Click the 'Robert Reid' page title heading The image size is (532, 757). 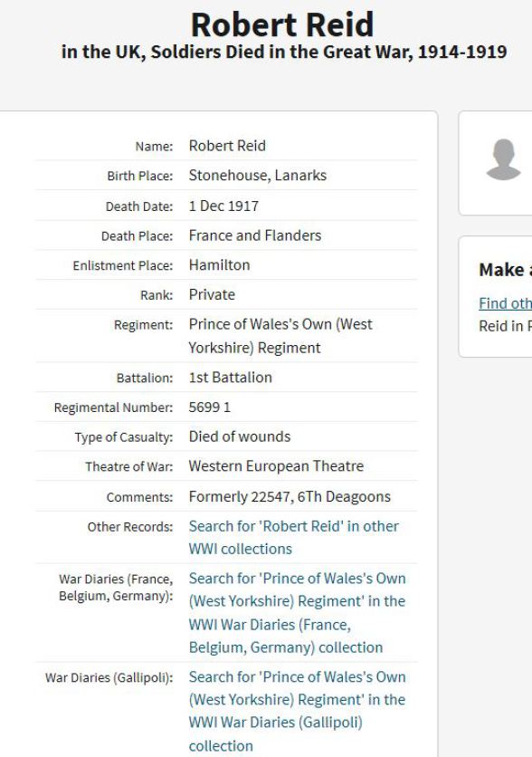click(282, 24)
